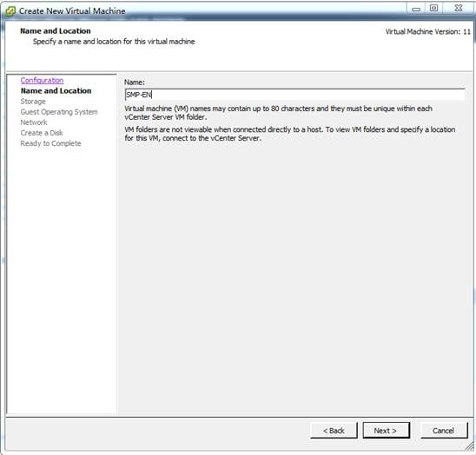Go to Guest Operating System step
Viewport: 476px width, 455px height.
(59, 112)
